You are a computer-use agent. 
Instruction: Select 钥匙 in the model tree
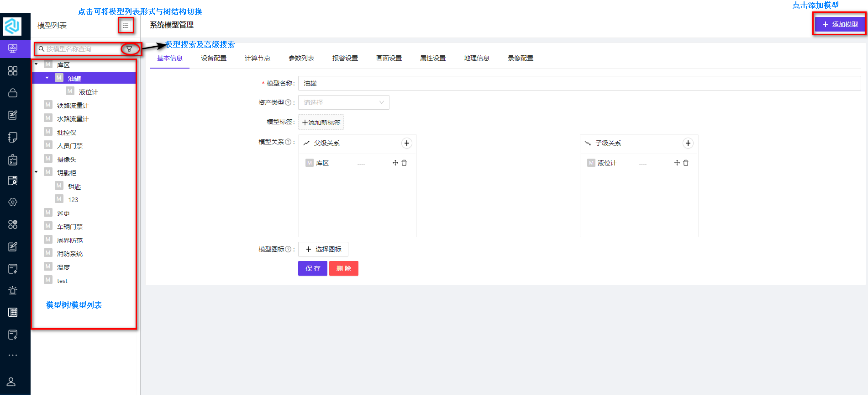click(x=74, y=187)
